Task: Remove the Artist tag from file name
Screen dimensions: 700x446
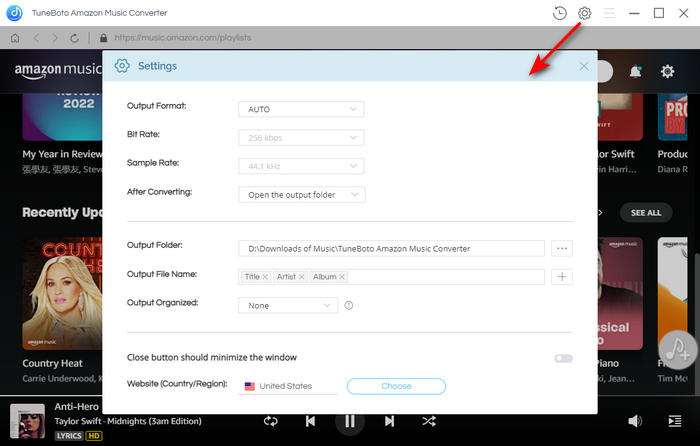Action: 302,277
